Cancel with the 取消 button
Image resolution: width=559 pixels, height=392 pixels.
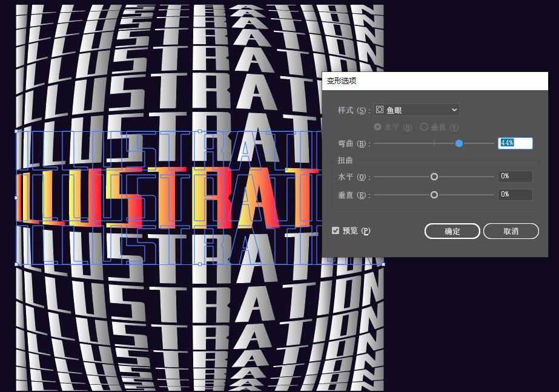(x=511, y=231)
